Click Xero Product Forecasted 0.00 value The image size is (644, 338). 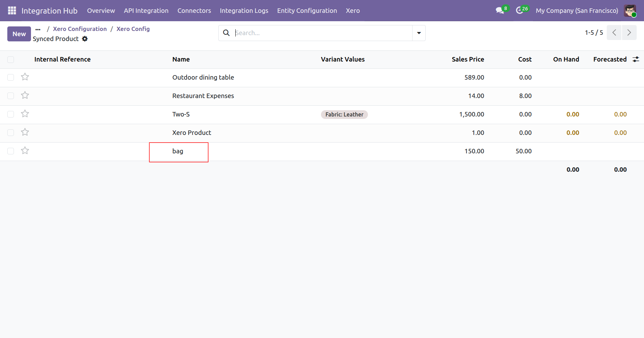coord(620,133)
